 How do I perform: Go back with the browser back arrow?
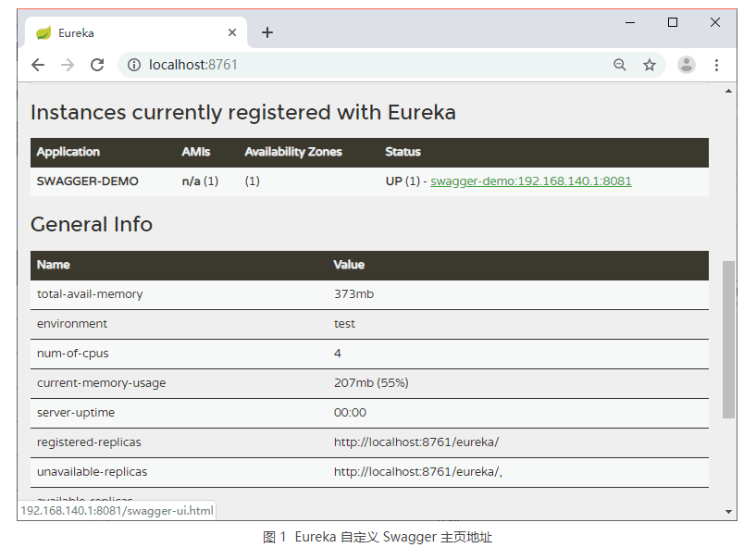38,65
